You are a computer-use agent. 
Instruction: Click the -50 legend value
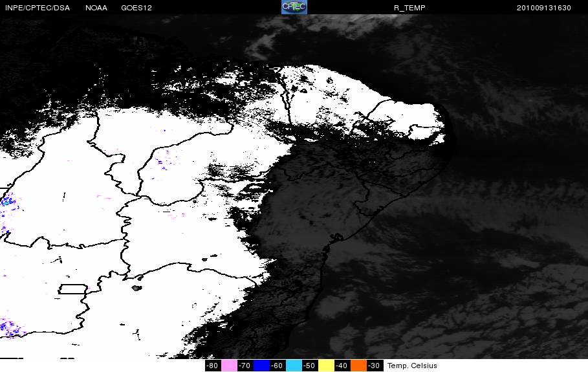coord(309,366)
